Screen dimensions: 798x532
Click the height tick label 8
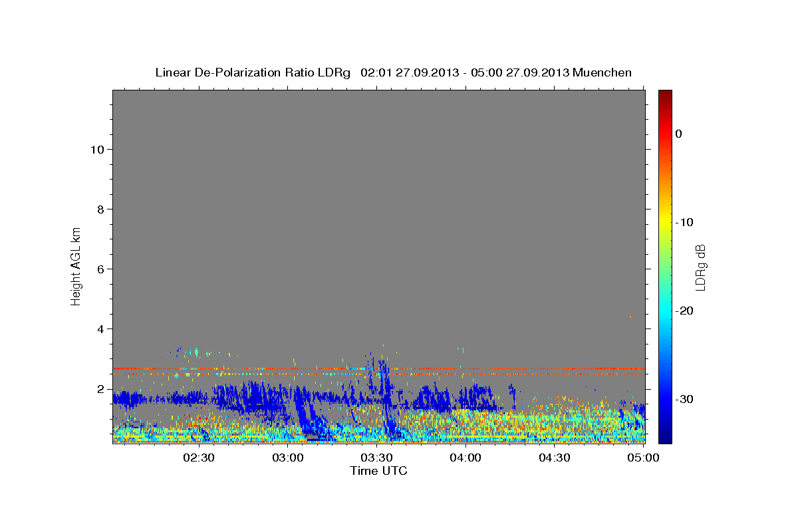tap(100, 209)
